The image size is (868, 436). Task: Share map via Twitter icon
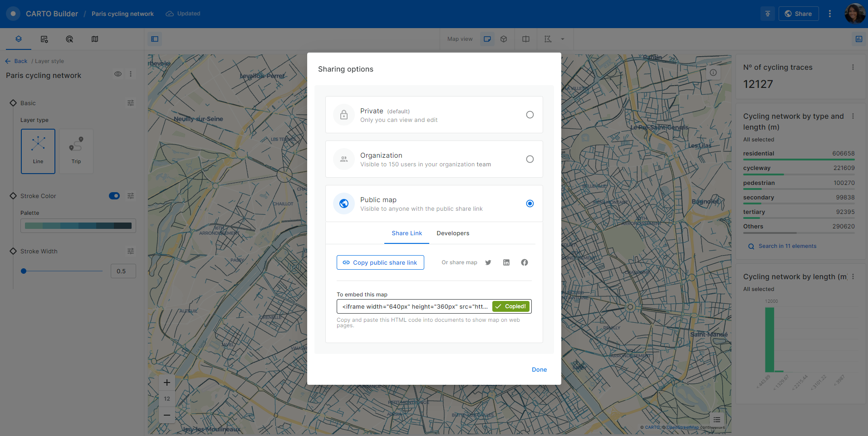pos(488,262)
